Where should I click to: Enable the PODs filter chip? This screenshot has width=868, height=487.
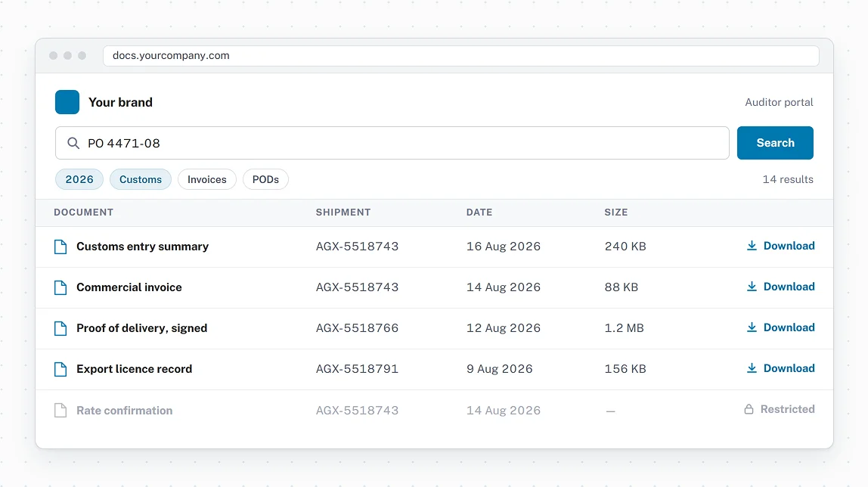(265, 179)
